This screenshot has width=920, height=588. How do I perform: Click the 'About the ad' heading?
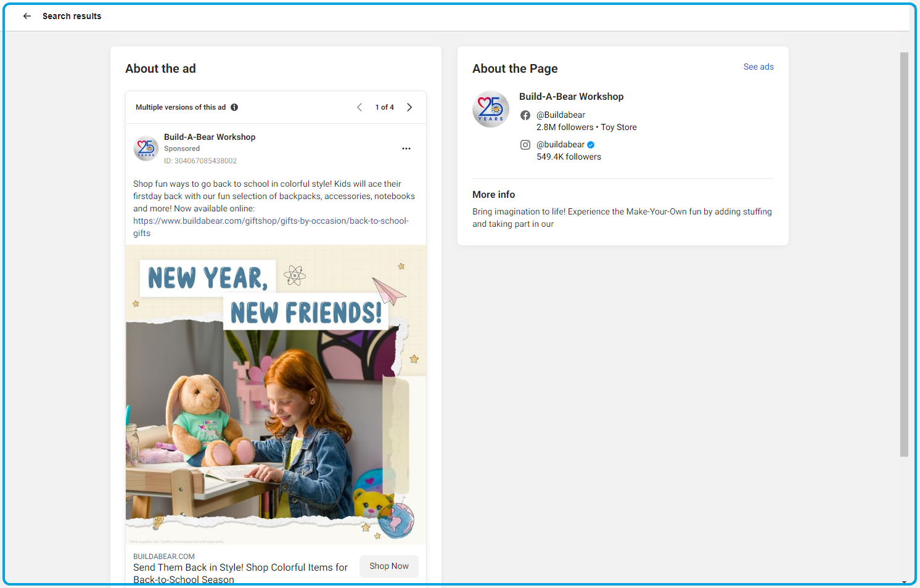160,69
